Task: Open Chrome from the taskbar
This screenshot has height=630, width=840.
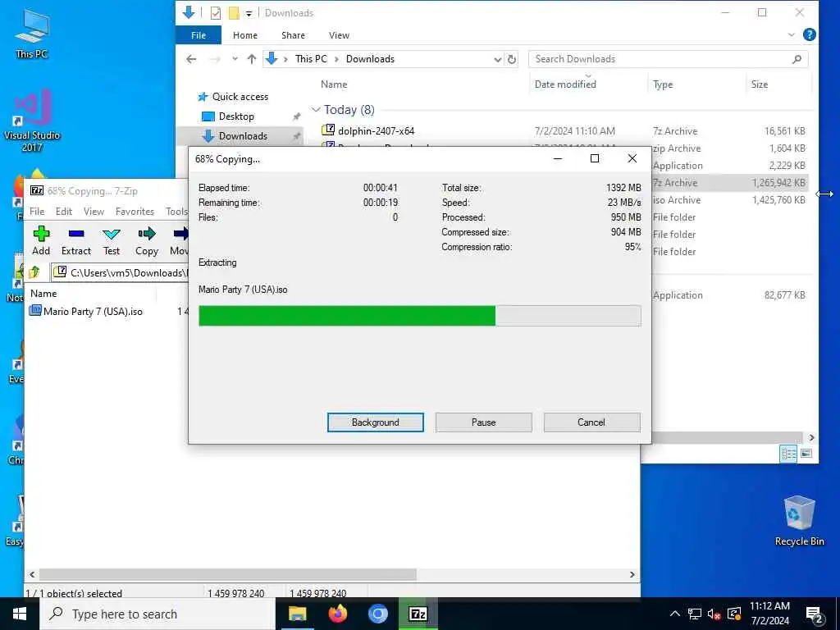Action: [x=377, y=614]
